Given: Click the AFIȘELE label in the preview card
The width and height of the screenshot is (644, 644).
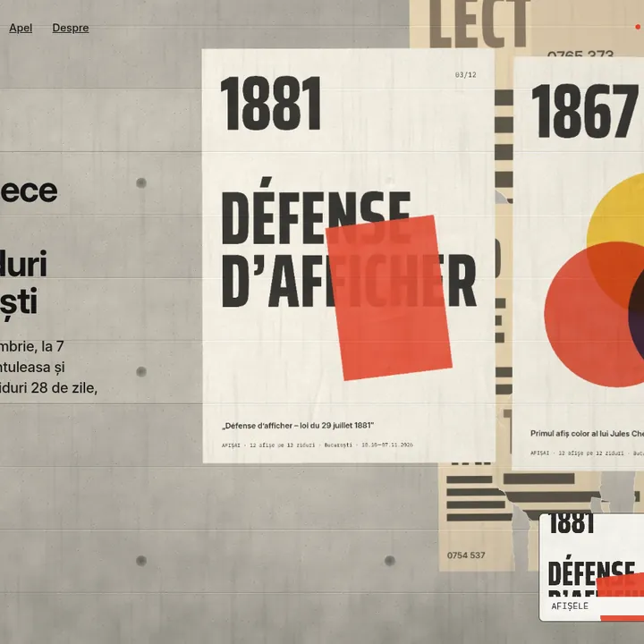Looking at the screenshot, I should 570,606.
